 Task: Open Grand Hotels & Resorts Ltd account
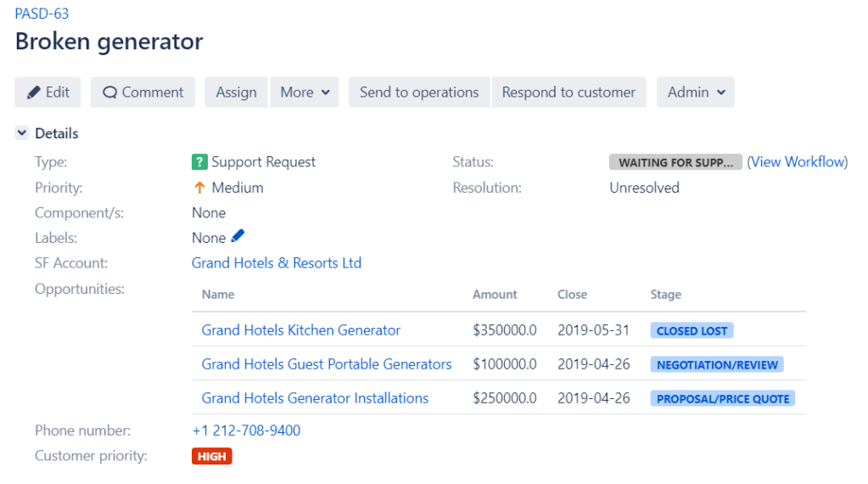tap(277, 263)
